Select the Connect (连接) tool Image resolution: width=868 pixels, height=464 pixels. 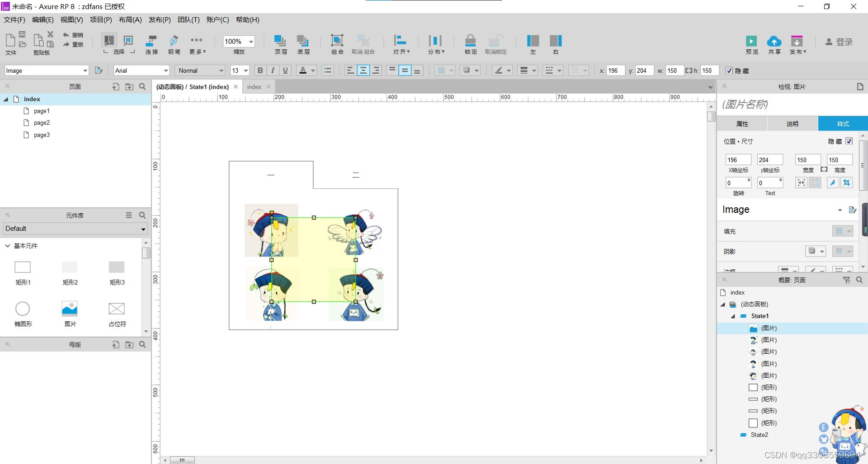tap(151, 41)
